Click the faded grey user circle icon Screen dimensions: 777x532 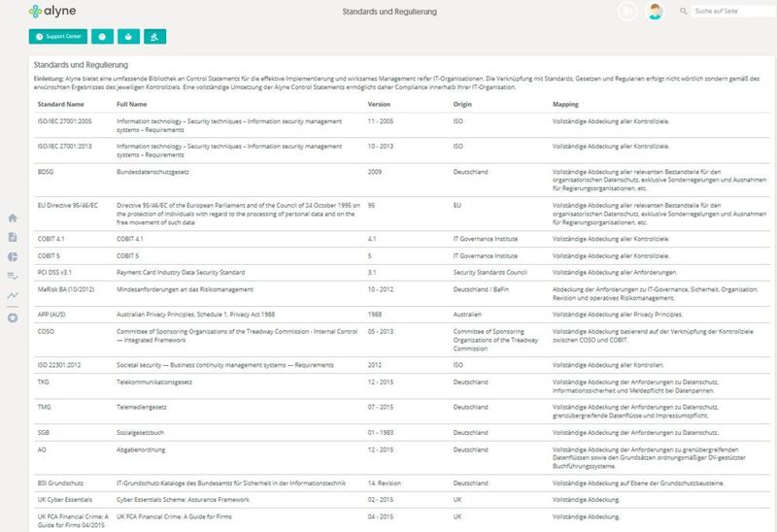627,11
